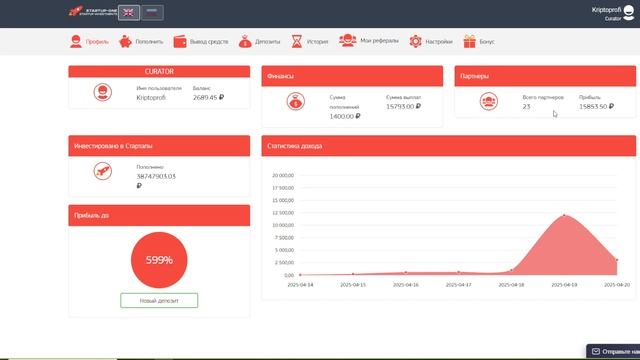Click the Curator user avatar icon
640x360 pixels.
click(x=102, y=92)
